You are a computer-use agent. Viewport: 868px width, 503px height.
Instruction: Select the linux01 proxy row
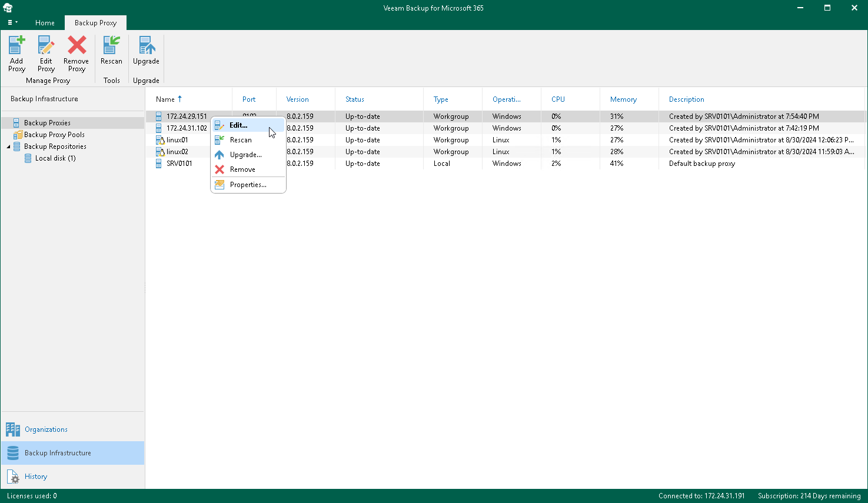coord(506,140)
